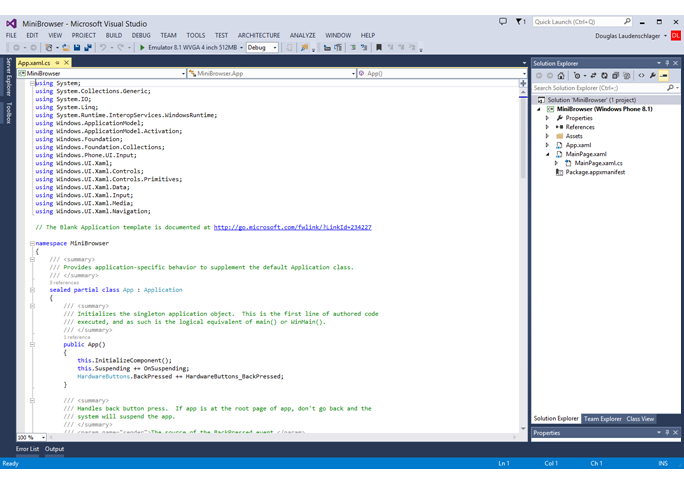This screenshot has height=484, width=684.
Task: Open the FILE menu
Action: 11,35
